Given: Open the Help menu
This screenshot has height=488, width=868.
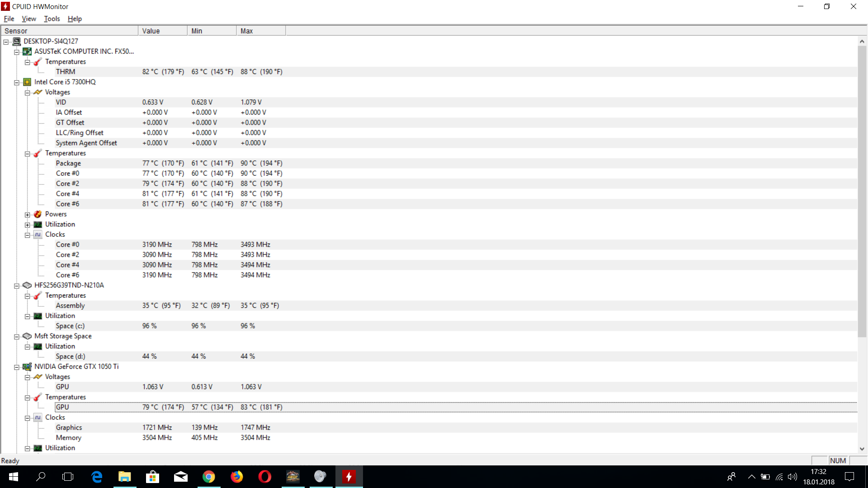Looking at the screenshot, I should pos(75,19).
